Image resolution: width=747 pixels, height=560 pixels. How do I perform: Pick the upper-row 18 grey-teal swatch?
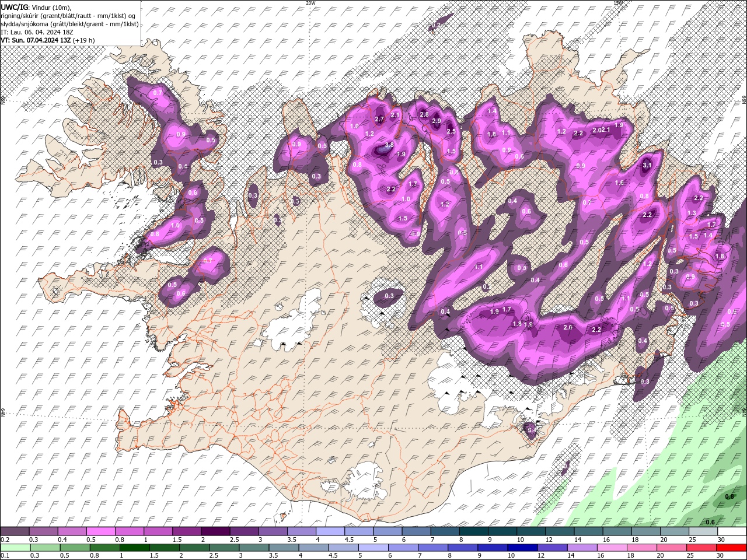[x=646, y=531]
